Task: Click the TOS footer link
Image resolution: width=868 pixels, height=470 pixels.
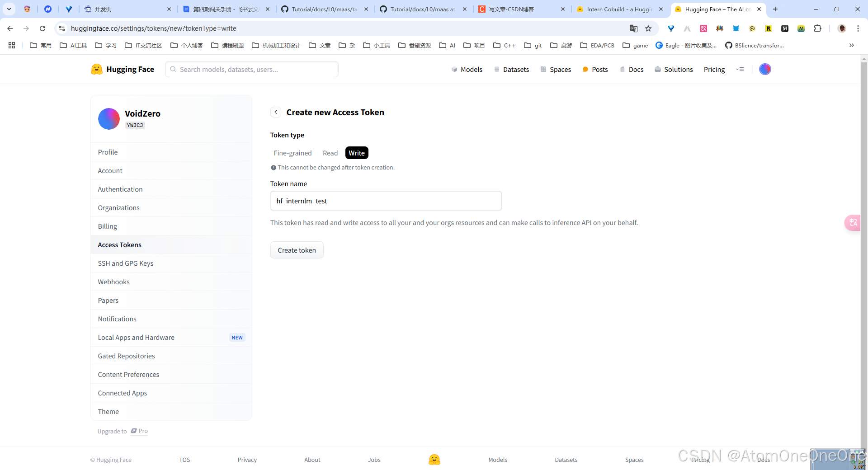Action: (x=184, y=460)
